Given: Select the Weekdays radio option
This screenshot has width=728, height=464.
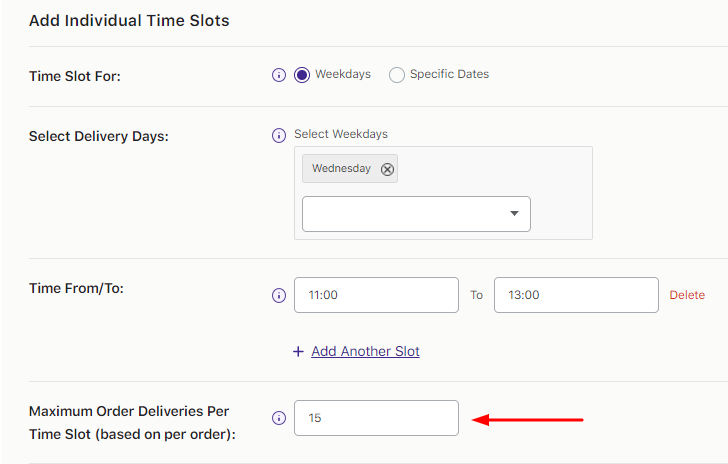Looking at the screenshot, I should [302, 75].
